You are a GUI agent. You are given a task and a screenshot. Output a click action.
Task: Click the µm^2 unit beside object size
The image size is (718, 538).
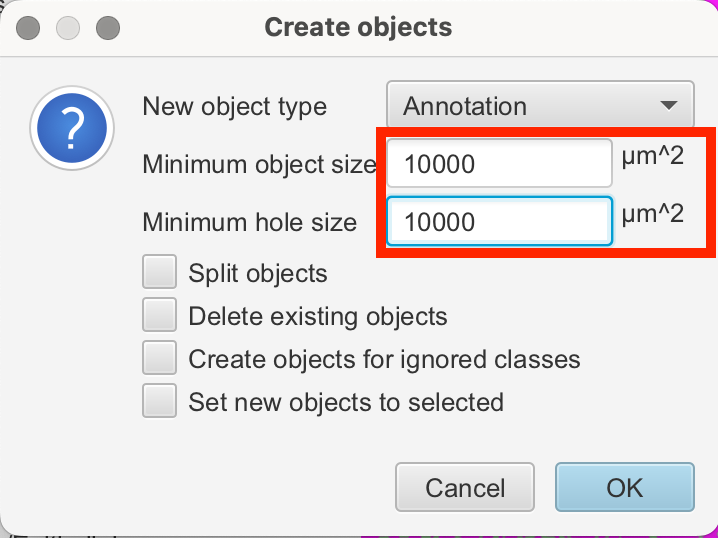[x=652, y=157]
